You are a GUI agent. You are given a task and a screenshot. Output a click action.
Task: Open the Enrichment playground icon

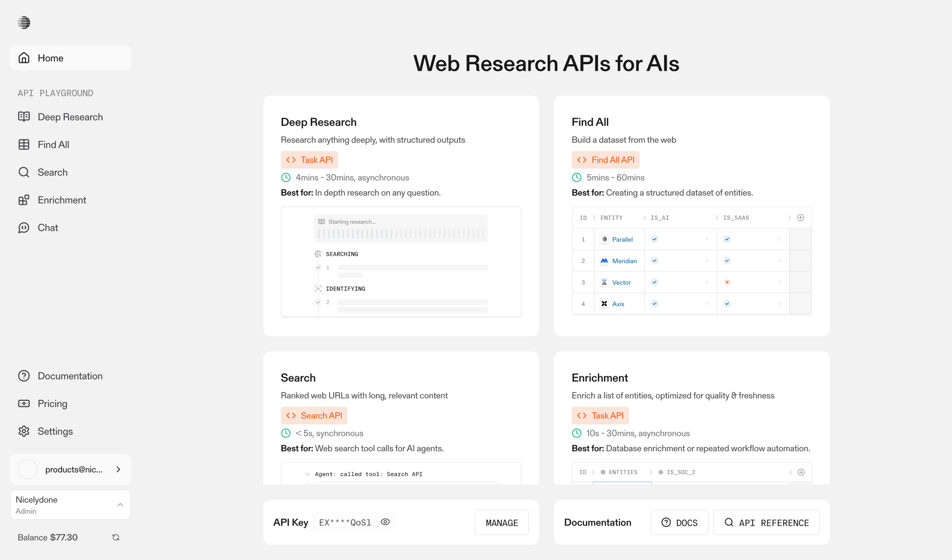coord(24,200)
